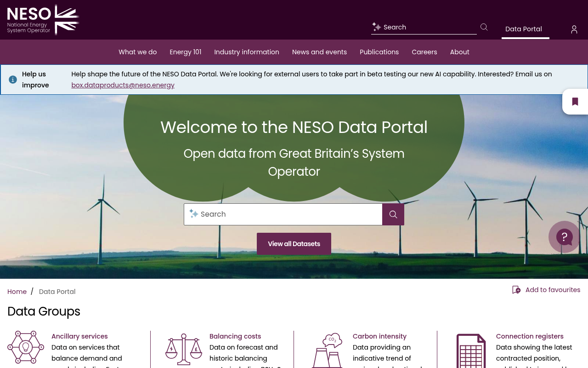Focus the header Search field
The height and width of the screenshot is (368, 588).
pos(424,27)
